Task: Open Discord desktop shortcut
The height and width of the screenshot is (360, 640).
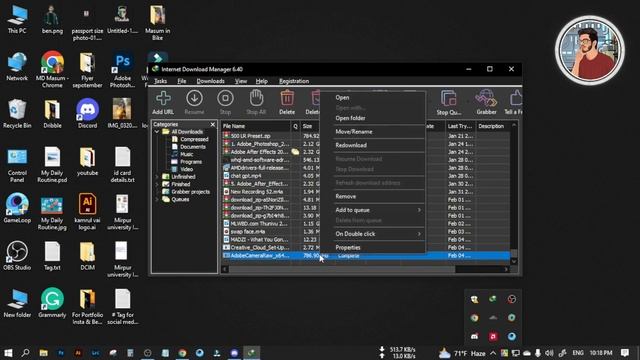Action: (x=87, y=114)
